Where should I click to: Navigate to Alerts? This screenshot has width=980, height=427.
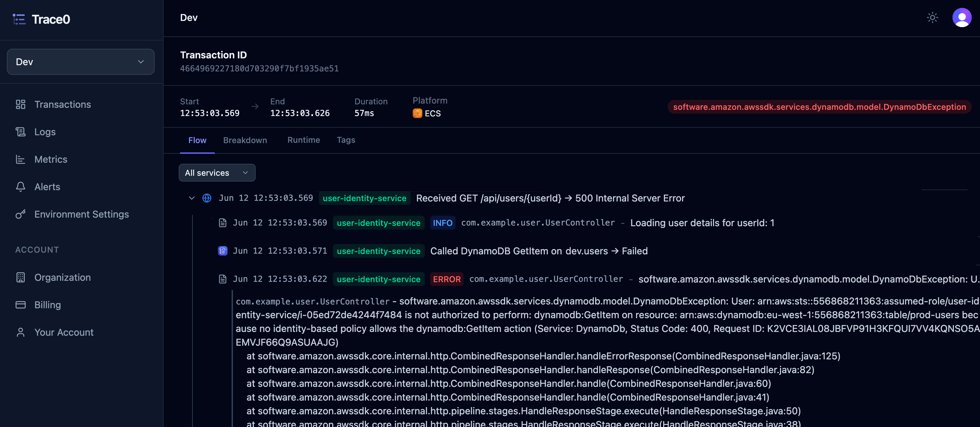[47, 186]
